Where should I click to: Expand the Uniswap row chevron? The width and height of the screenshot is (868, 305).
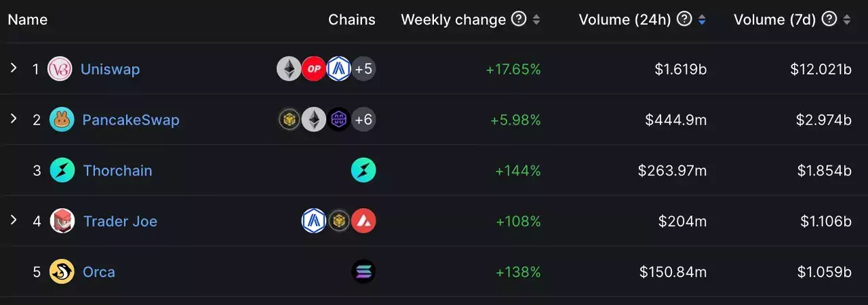tap(13, 68)
